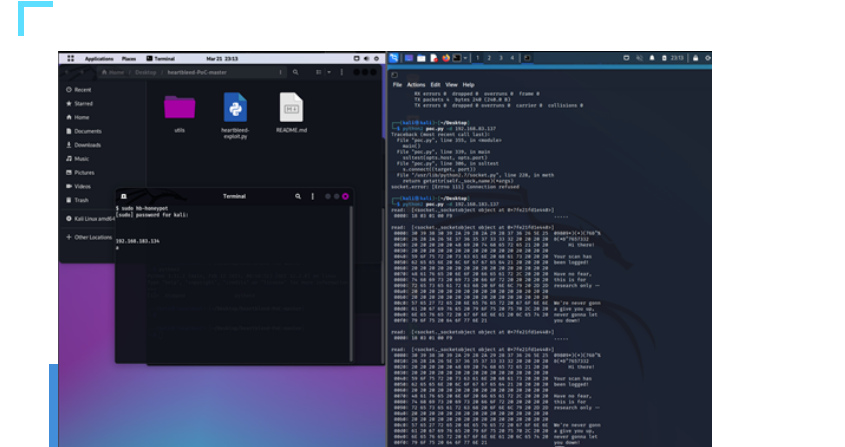
Task: Click the Terminal app menu in GNOME top bar
Action: click(161, 58)
